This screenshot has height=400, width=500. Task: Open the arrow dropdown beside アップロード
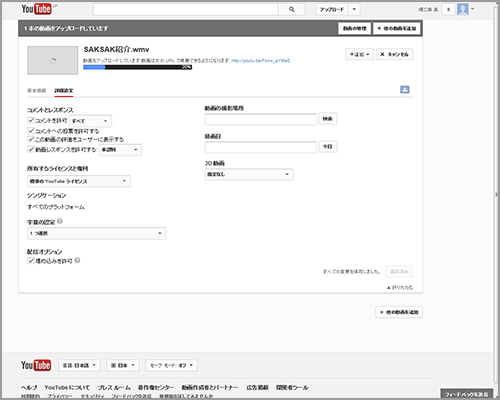coord(354,9)
